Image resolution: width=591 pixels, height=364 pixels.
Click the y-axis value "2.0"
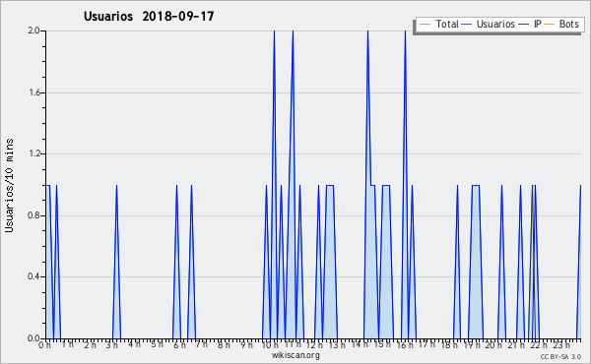(33, 30)
